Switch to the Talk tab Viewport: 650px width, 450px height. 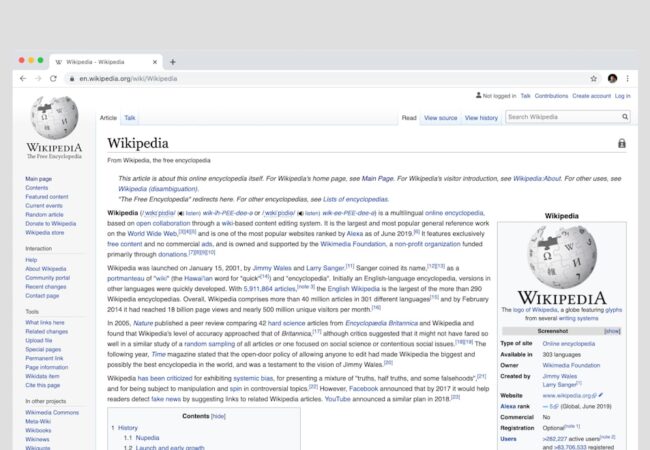coord(130,118)
